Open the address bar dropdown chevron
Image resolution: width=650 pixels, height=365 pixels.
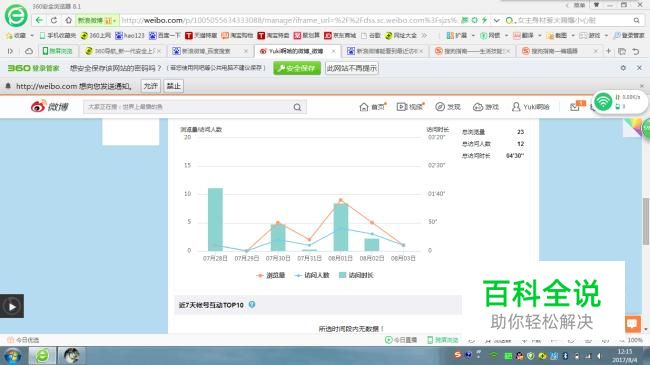click(x=496, y=20)
